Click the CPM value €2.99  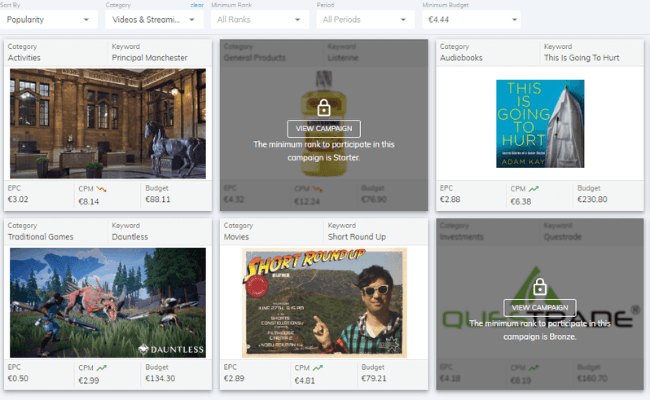pyautogui.click(x=89, y=381)
